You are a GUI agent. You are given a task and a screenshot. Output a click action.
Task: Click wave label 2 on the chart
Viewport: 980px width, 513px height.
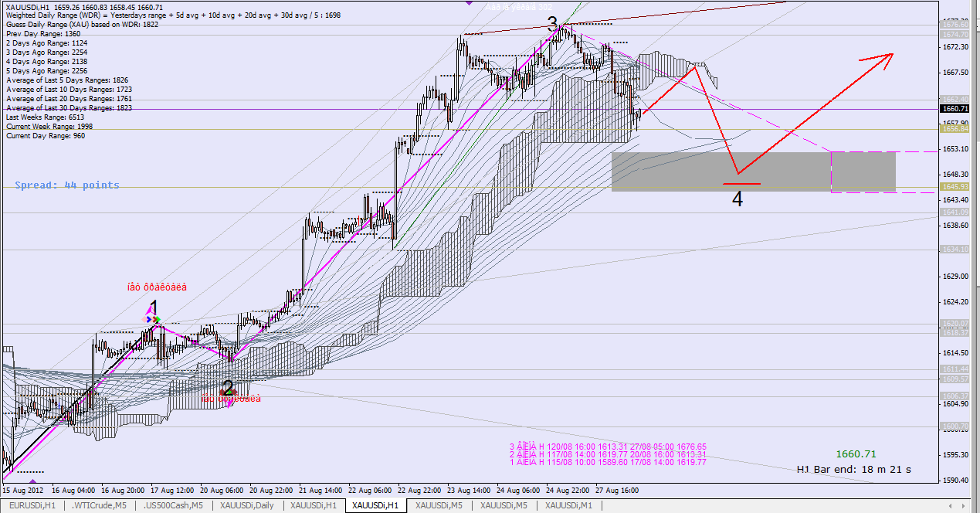tap(228, 387)
